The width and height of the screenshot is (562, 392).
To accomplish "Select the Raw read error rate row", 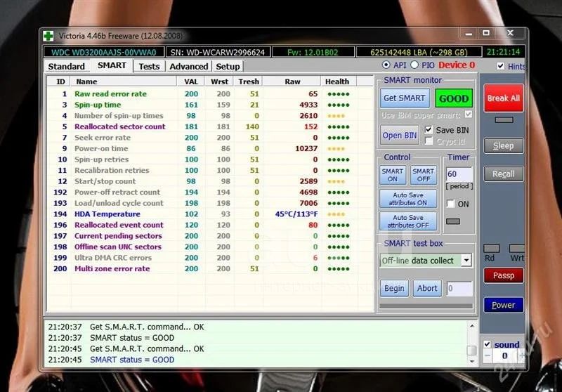I will pyautogui.click(x=209, y=94).
